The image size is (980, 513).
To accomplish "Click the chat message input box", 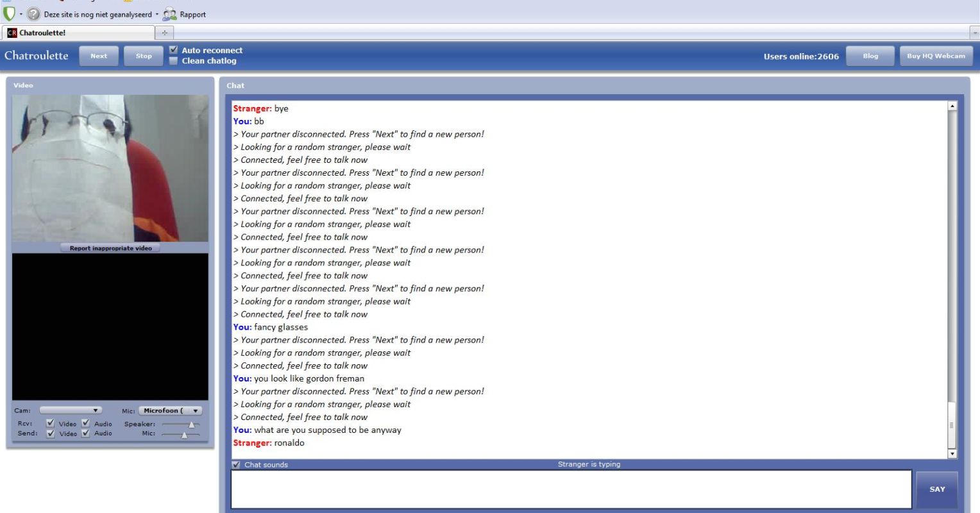I will pyautogui.click(x=571, y=489).
